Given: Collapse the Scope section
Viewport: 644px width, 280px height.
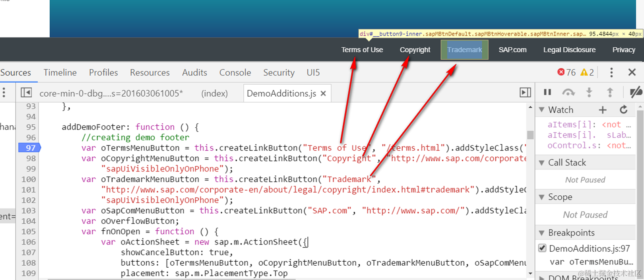Looking at the screenshot, I should click(x=542, y=197).
